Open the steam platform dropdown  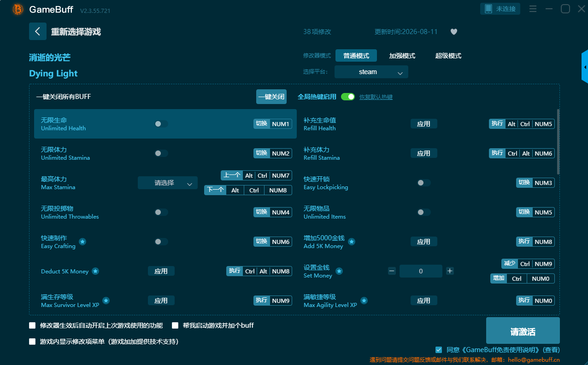371,72
